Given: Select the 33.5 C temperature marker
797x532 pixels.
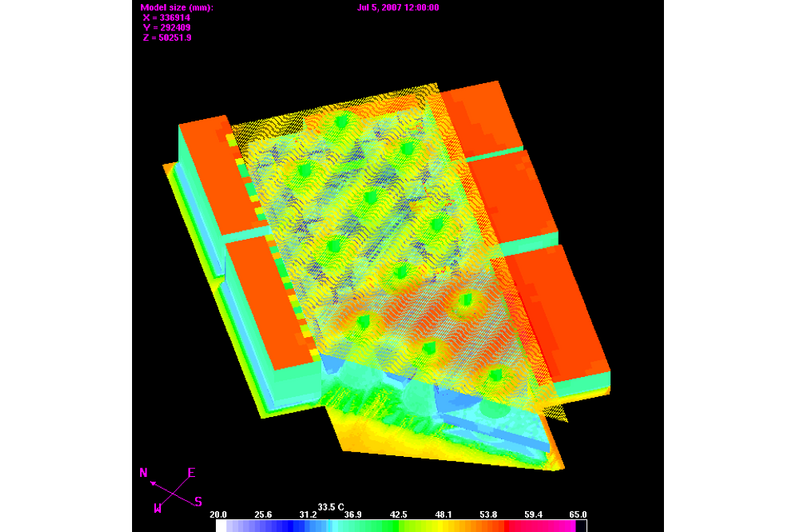Looking at the screenshot, I should [x=331, y=506].
